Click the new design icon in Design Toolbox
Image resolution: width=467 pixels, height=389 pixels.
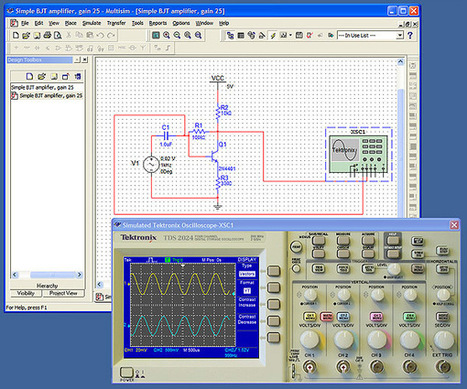[29, 76]
